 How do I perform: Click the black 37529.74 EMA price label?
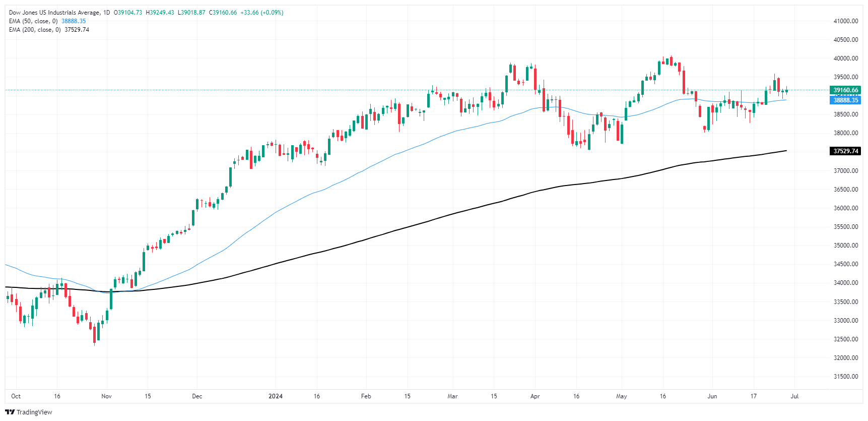click(845, 151)
